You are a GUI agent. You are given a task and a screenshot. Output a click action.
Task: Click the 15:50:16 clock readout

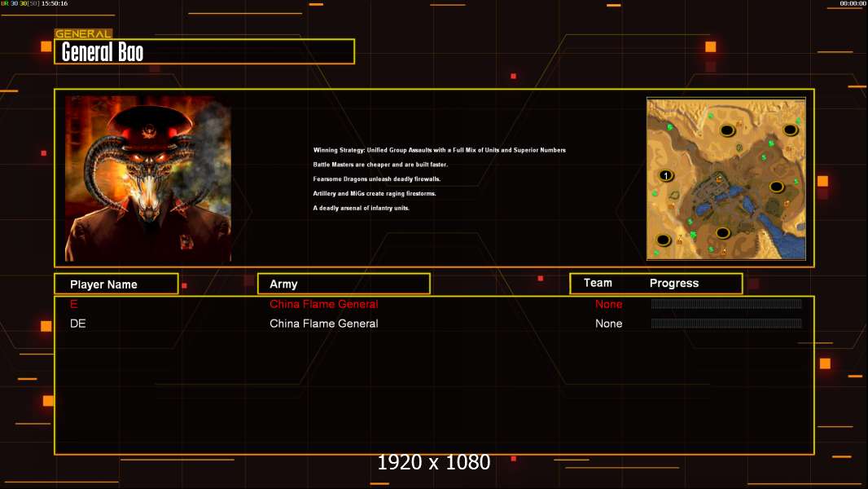(55, 3)
